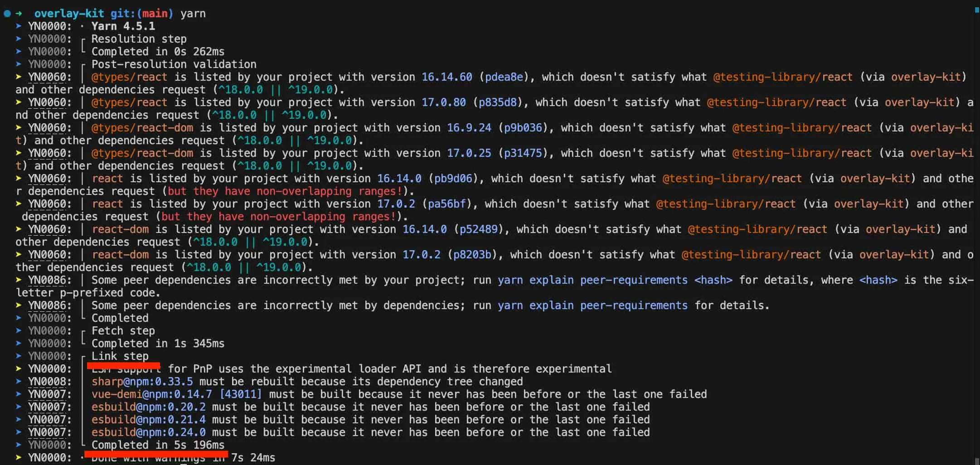Click the Post-resolution validation heading

pos(174,64)
